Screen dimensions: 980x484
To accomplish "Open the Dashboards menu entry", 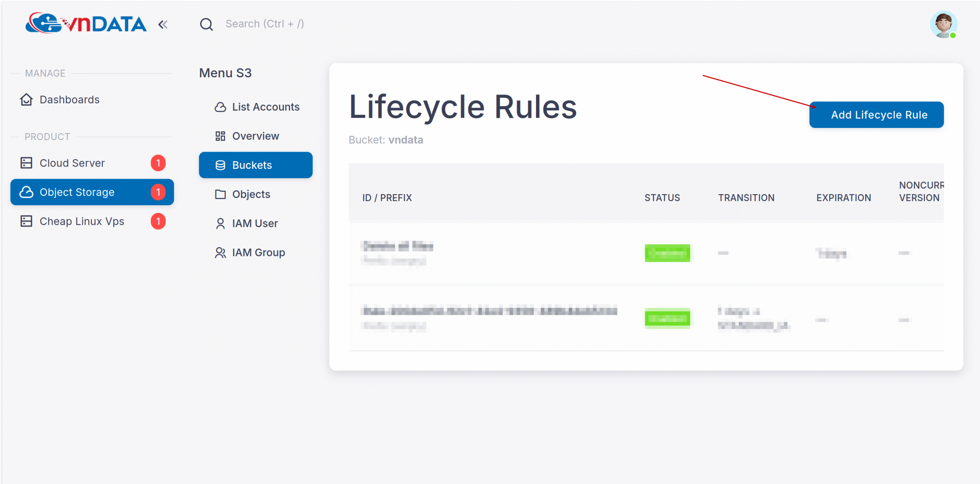I will point(69,99).
